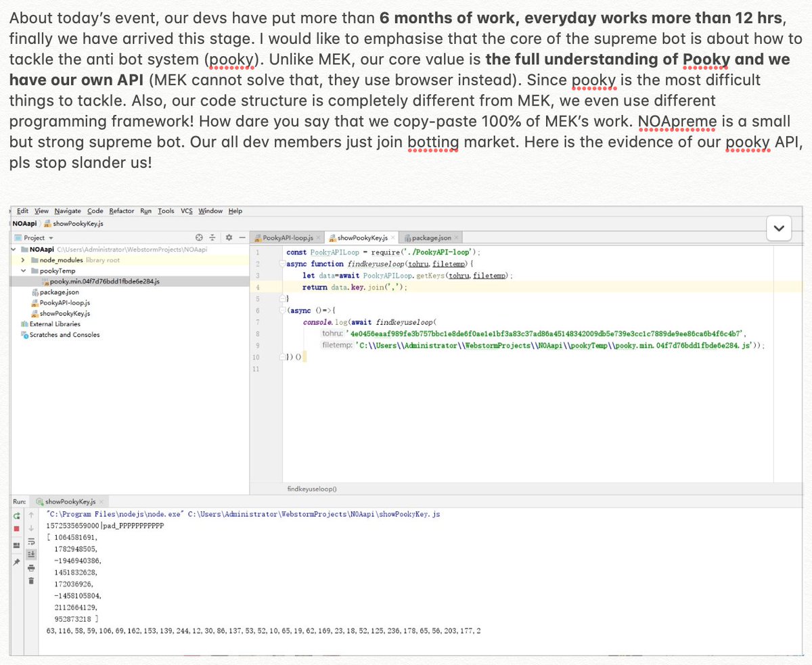The image size is (812, 665).
Task: Click the node.exe command line in console
Action: coord(243,514)
